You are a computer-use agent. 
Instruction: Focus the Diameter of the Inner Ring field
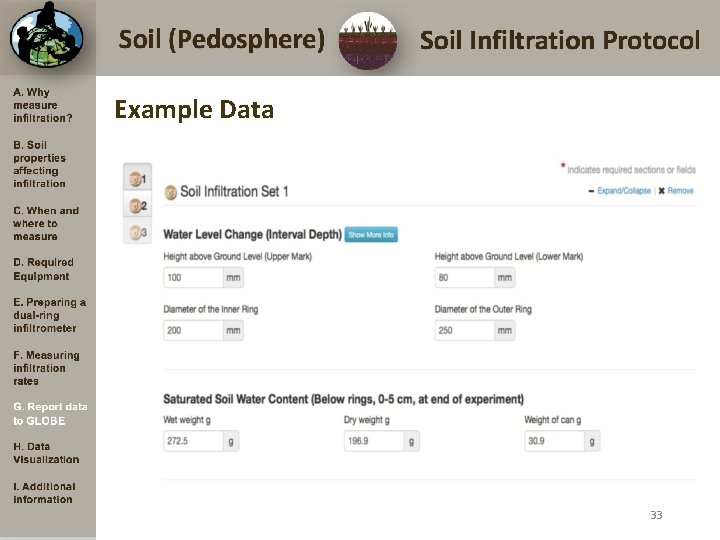tap(192, 331)
